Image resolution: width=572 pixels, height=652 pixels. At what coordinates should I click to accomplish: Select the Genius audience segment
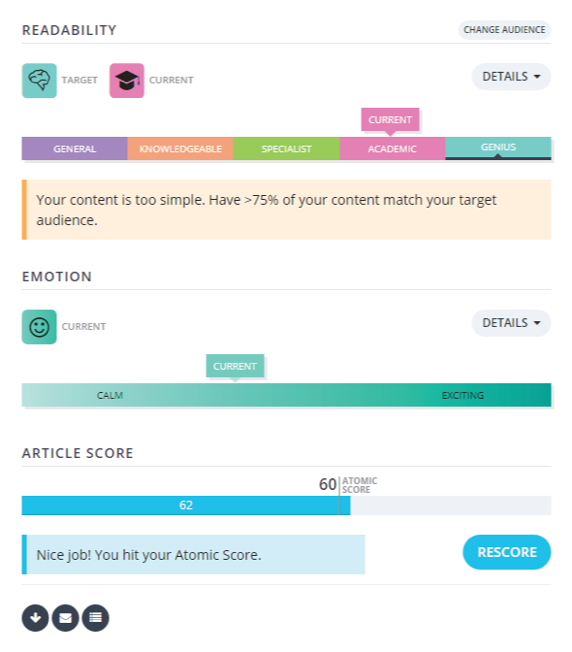498,148
